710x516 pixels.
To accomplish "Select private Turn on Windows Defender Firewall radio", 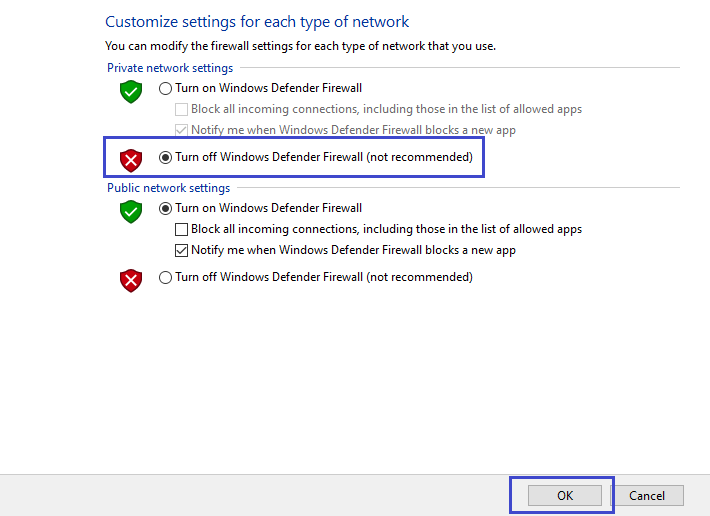I will tap(165, 88).
